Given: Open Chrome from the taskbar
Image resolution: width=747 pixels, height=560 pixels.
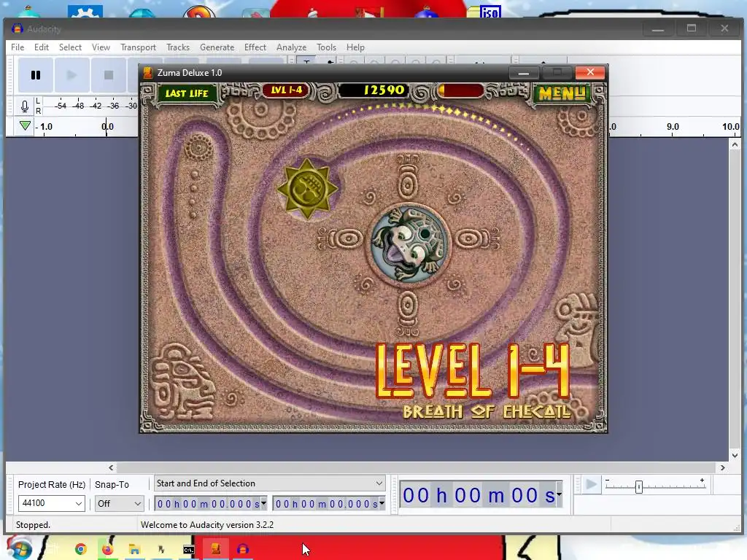Looking at the screenshot, I should click(x=80, y=549).
